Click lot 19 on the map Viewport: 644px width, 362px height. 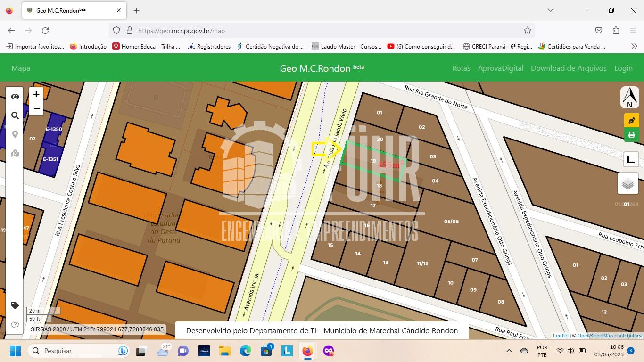tap(373, 161)
